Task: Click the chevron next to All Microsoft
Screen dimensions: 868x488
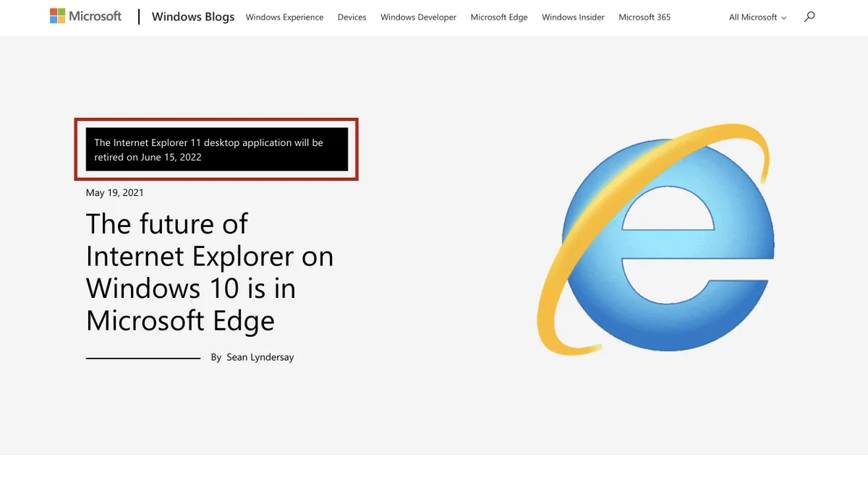Action: point(785,18)
